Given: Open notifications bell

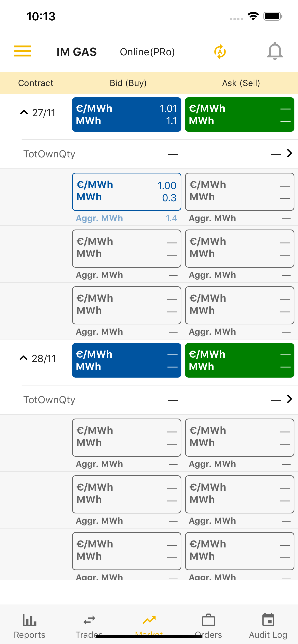Looking at the screenshot, I should coord(275,51).
